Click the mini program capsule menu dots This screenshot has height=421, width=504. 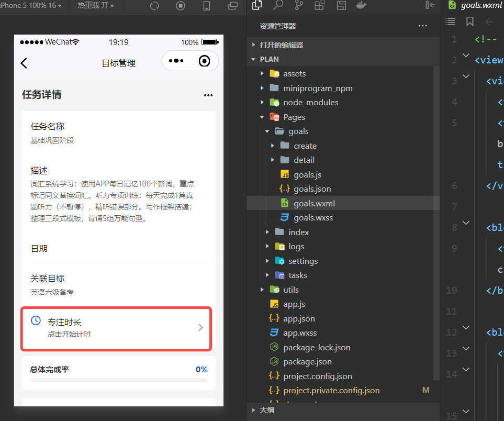[176, 61]
